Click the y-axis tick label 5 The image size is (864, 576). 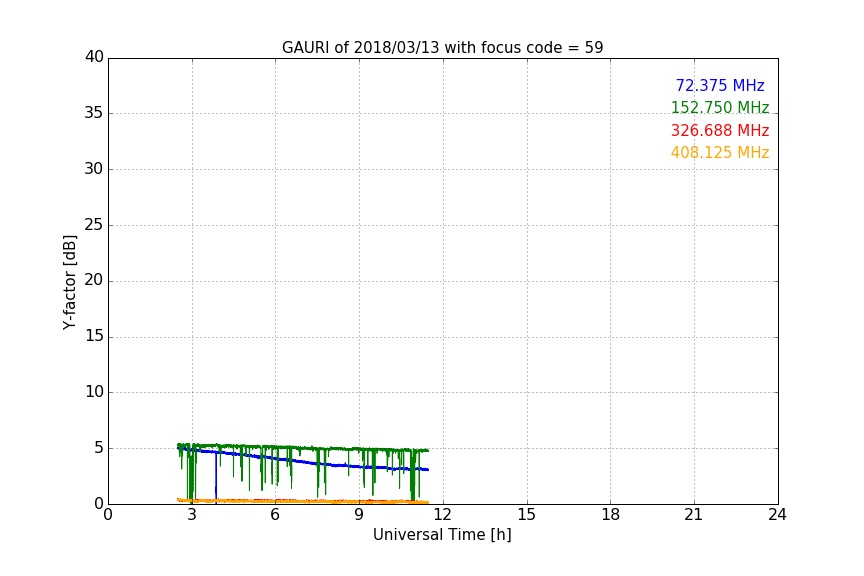coord(99,448)
